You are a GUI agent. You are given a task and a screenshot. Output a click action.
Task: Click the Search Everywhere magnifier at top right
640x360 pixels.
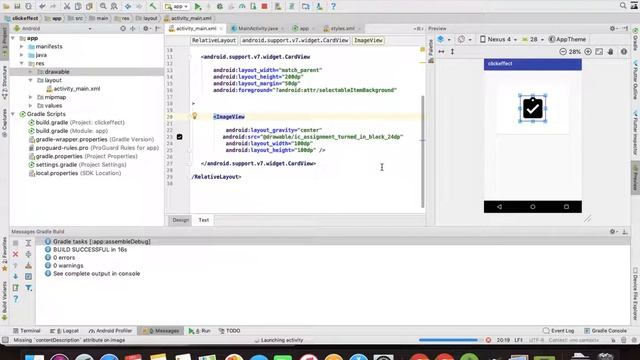(623, 6)
